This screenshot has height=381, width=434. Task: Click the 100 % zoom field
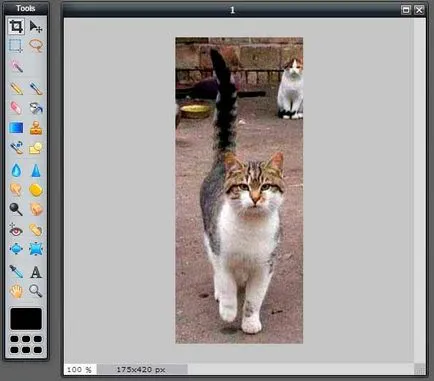pos(80,369)
